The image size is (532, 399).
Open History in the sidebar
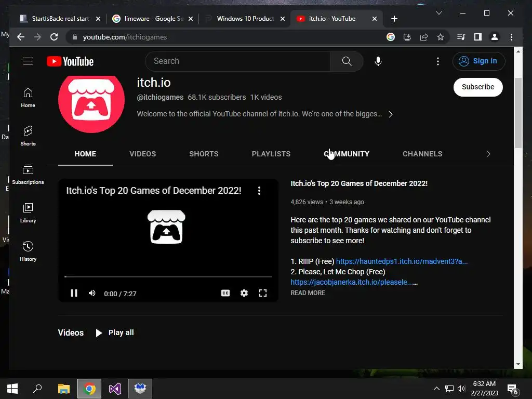pyautogui.click(x=28, y=251)
